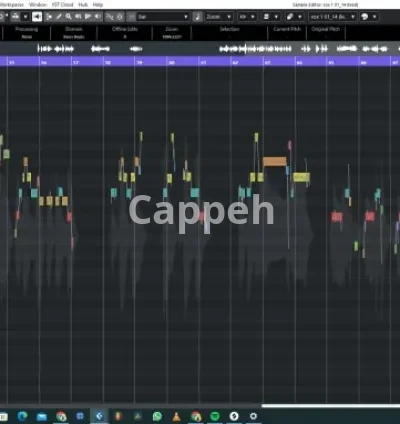The image size is (400, 424).
Task: Toggle the Snap on/off grid button
Action: (132, 17)
